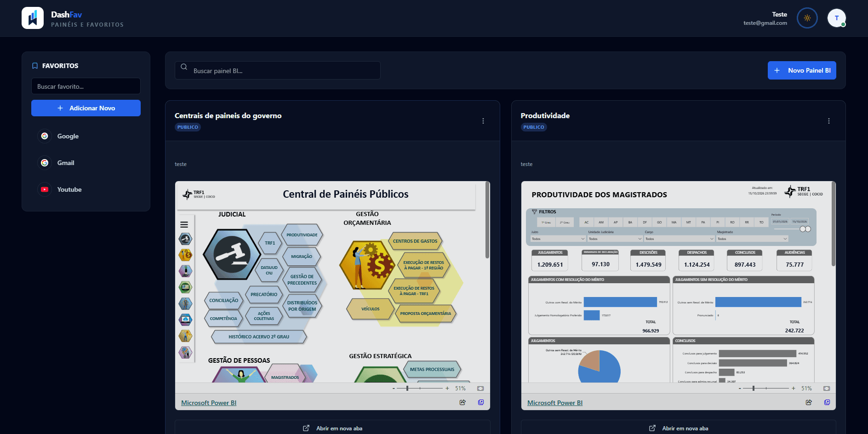Click the DashFav logo icon
Screen dimensions: 868x434
33,18
